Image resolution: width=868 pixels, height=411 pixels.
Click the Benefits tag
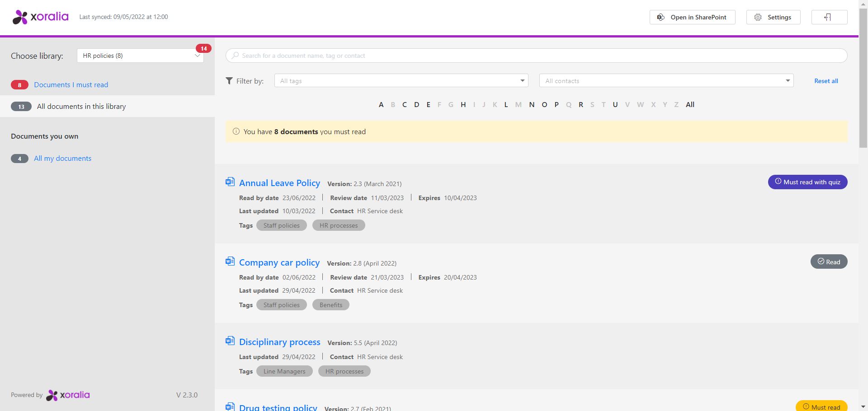pos(331,305)
